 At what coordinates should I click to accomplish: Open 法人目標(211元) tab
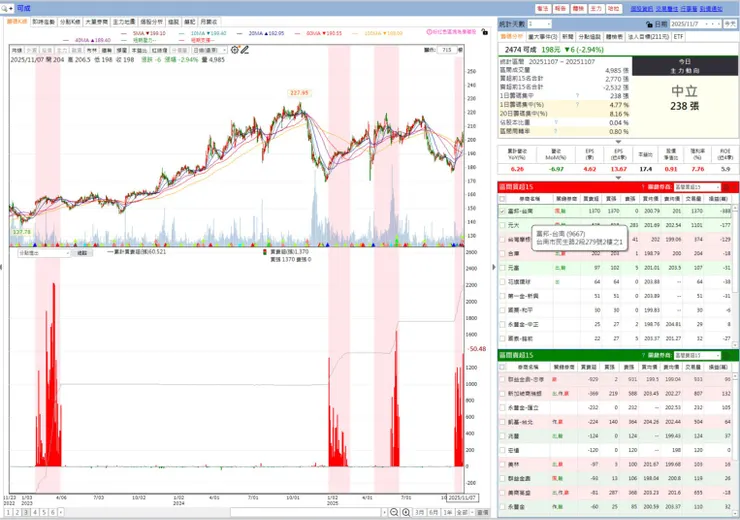coord(648,36)
